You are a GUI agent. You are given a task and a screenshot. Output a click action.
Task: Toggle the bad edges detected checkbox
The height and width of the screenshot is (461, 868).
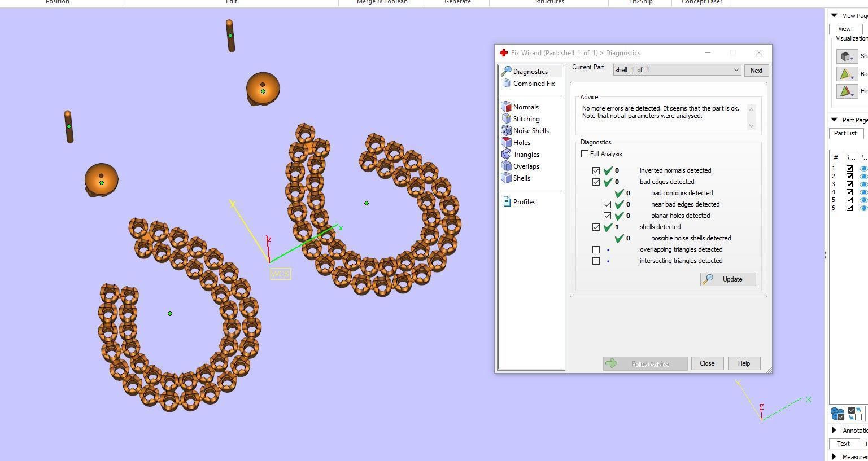(x=596, y=182)
